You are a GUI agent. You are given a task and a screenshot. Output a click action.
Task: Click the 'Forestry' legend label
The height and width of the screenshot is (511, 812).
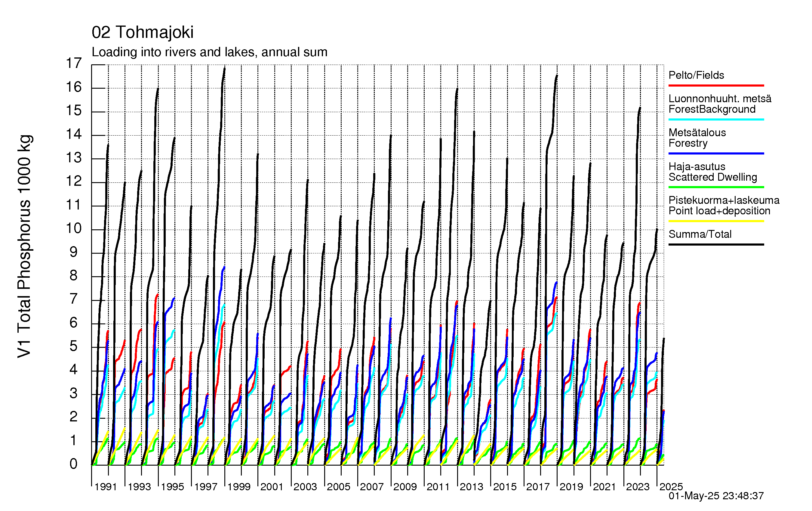[688, 143]
